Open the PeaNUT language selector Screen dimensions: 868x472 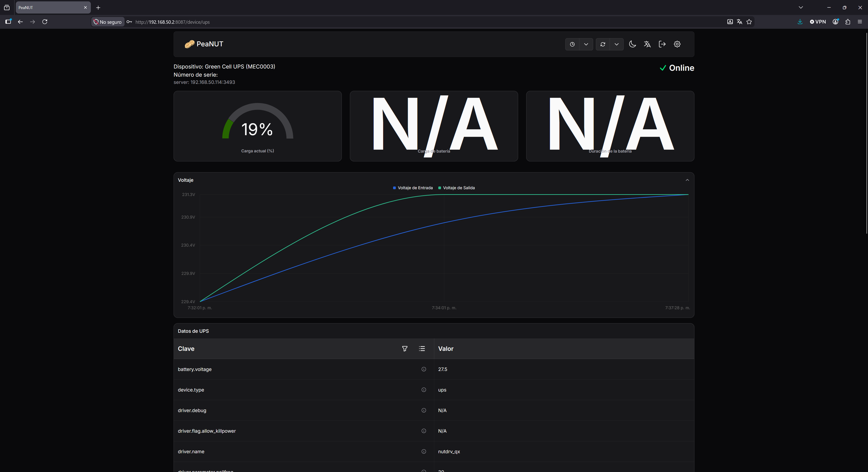click(x=647, y=44)
